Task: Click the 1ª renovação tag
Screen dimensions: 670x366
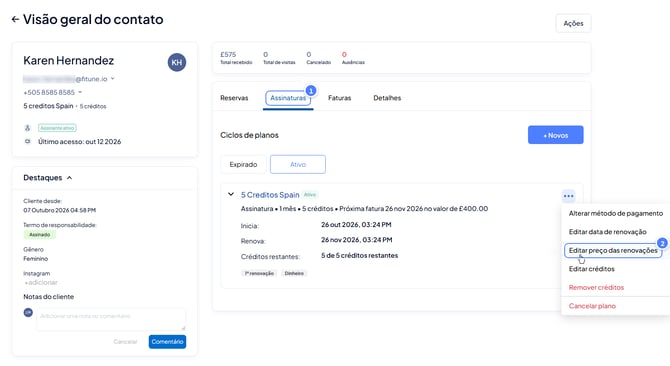Action: click(259, 273)
